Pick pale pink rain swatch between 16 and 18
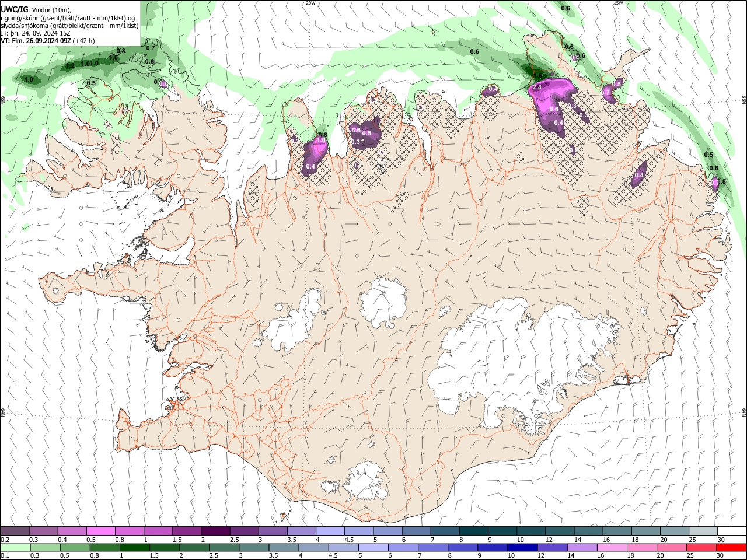Screen dimensions: 747x560 point(611,548)
